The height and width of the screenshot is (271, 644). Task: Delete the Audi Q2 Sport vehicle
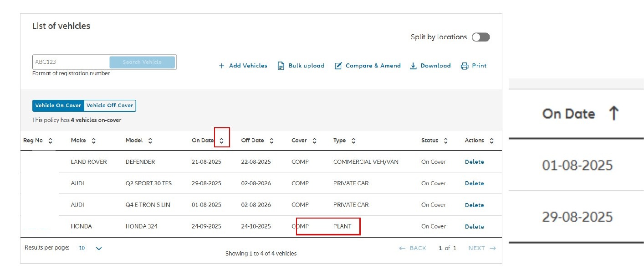474,183
